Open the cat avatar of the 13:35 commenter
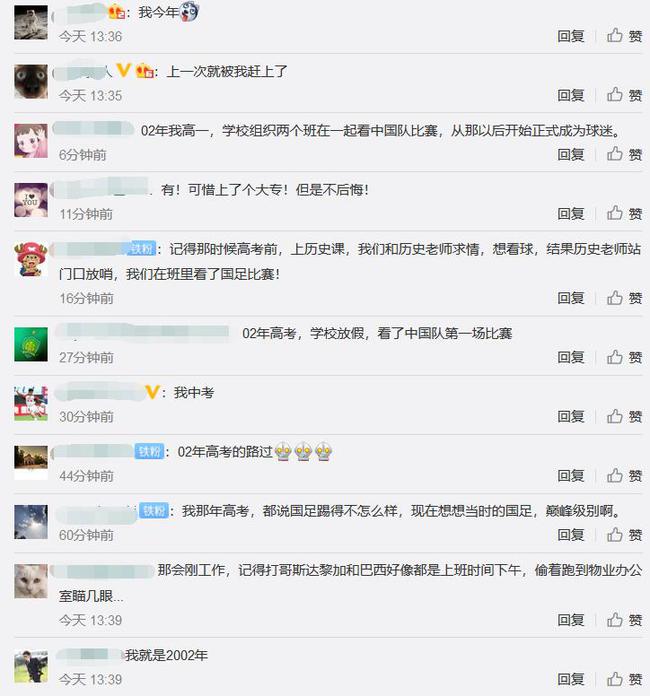The height and width of the screenshot is (696, 650). pyautogui.click(x=31, y=82)
